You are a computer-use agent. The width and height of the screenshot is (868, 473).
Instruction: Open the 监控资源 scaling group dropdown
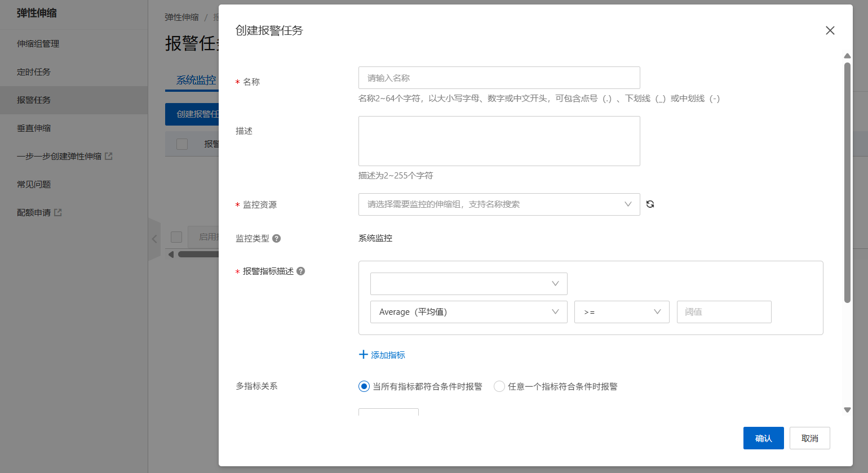(499, 204)
